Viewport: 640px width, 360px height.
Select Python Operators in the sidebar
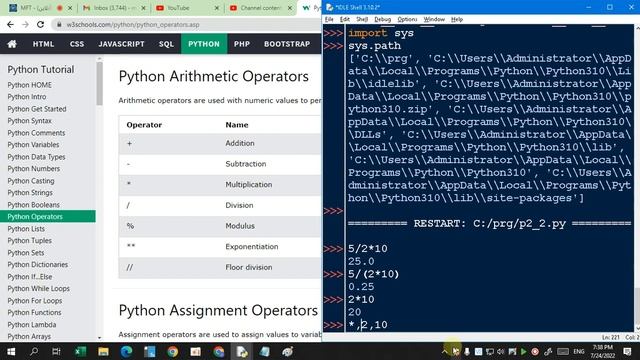click(x=48, y=216)
